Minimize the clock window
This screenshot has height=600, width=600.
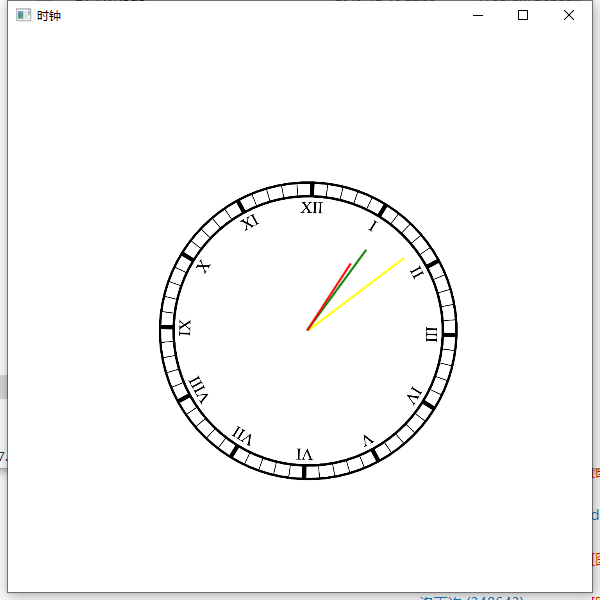[477, 15]
